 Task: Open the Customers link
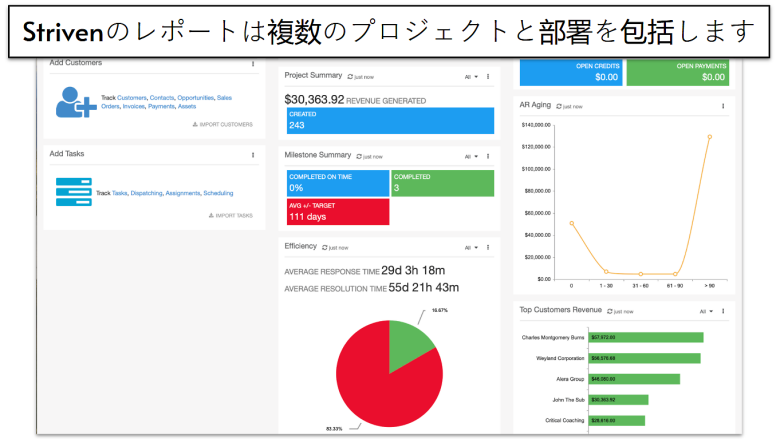(132, 98)
